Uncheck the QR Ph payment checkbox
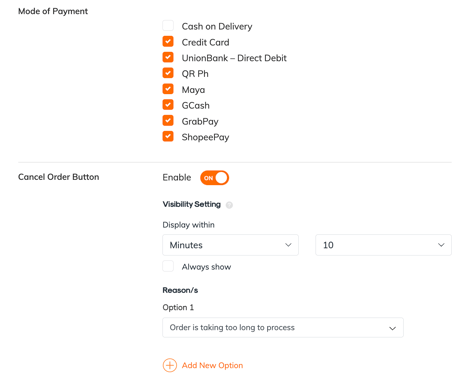Image resolution: width=474 pixels, height=381 pixels. [x=168, y=73]
